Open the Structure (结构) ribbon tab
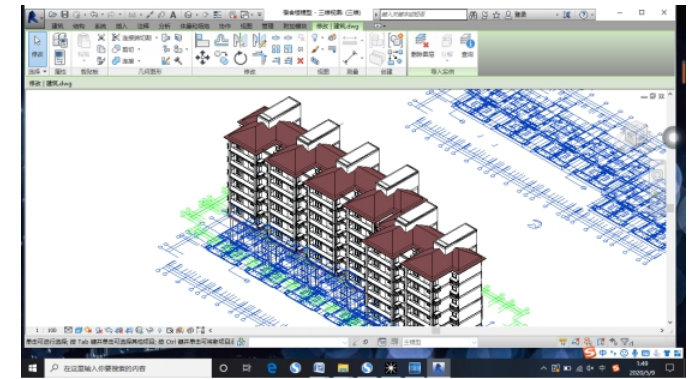The width and height of the screenshot is (691, 379). (x=78, y=26)
